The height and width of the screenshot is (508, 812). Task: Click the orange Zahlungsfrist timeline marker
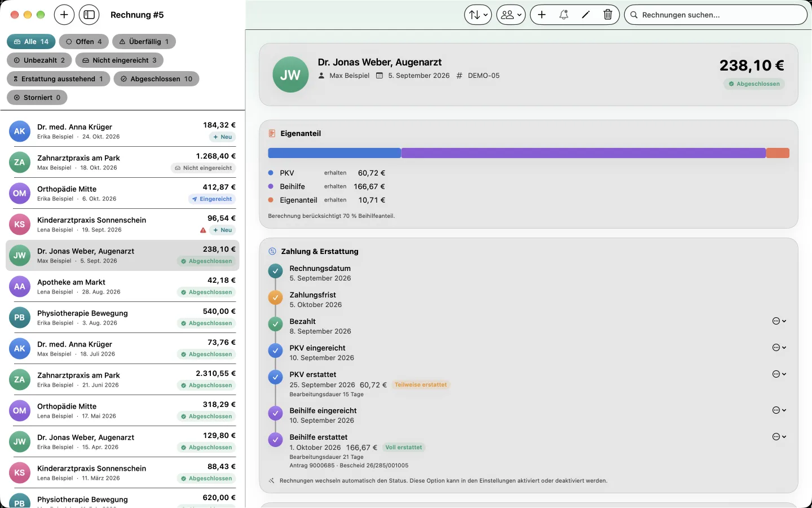[275, 298]
